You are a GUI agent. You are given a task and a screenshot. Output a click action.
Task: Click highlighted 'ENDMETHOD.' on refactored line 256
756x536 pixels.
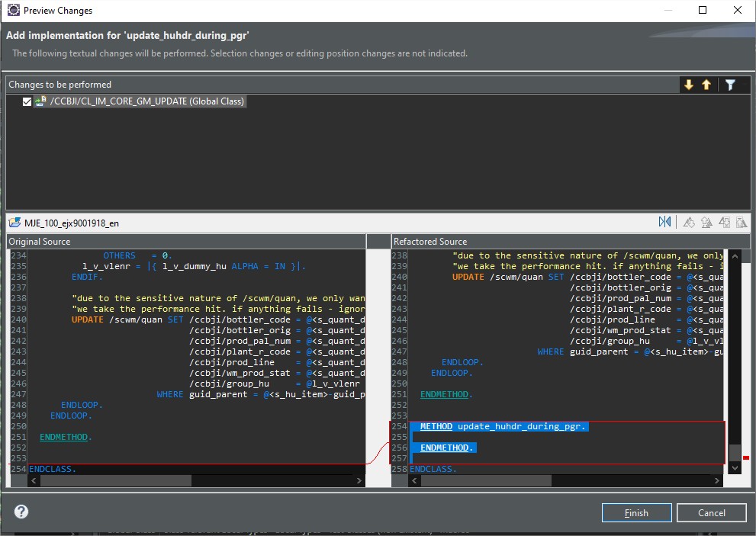click(446, 448)
